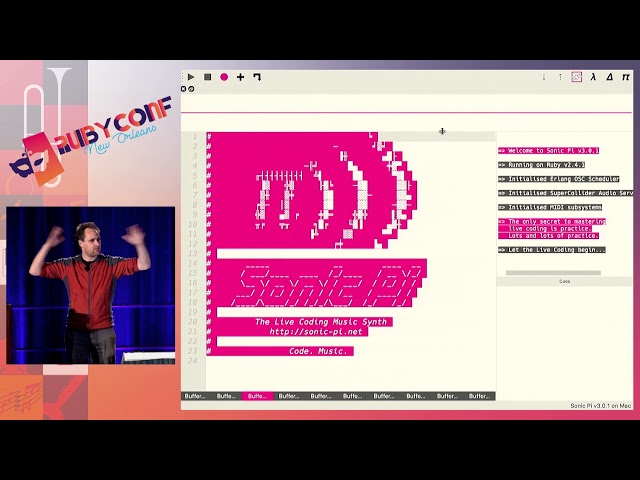640x480 pixels.
Task: Click the RubyConf New Orleans logo
Action: coord(90,139)
